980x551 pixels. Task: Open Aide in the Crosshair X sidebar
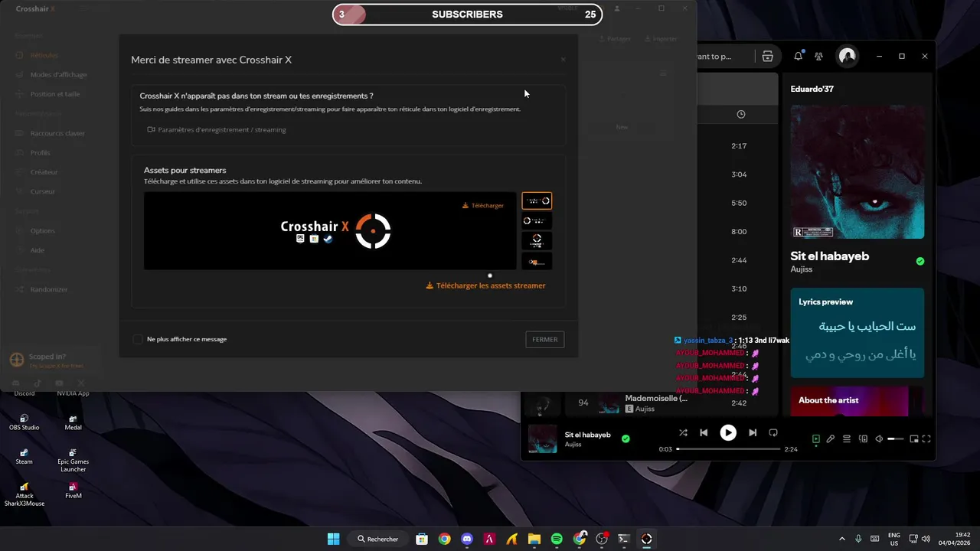point(30,250)
